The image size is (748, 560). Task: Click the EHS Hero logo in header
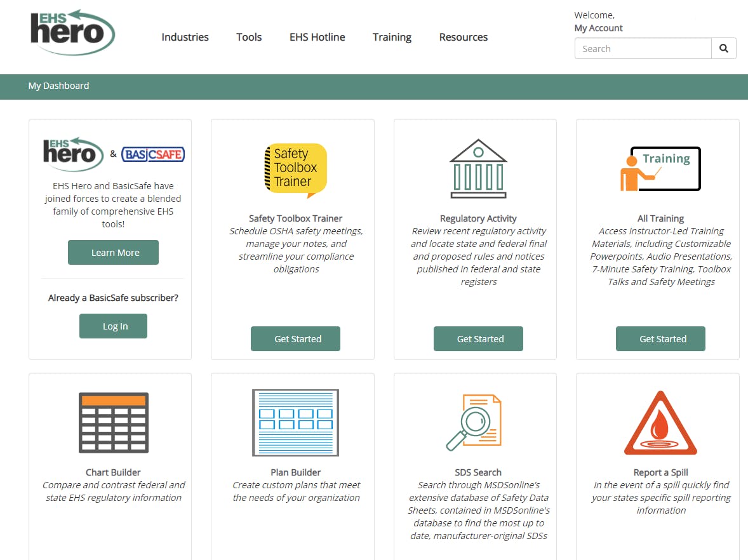72,32
